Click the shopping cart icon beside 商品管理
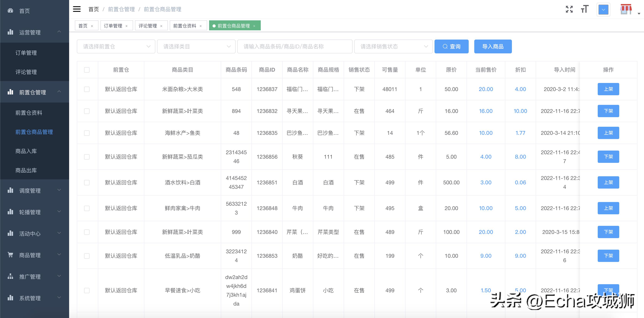 point(10,255)
